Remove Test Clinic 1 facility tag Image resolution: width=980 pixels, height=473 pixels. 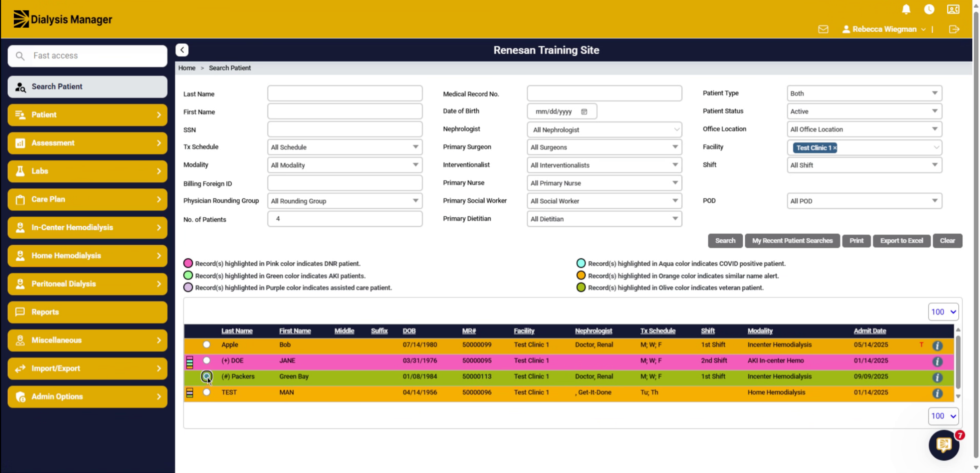click(x=835, y=148)
